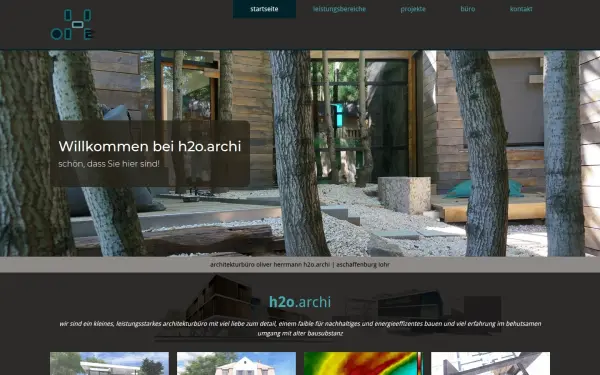Click the 'Willkommen bei h2o.archi' heading

tap(150, 146)
